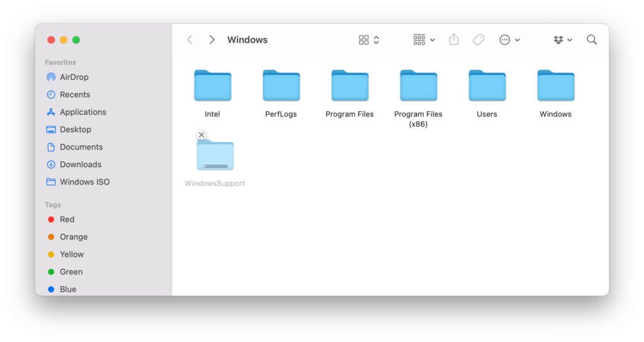The image size is (644, 342).
Task: Show Recents from the sidebar
Action: click(x=68, y=94)
